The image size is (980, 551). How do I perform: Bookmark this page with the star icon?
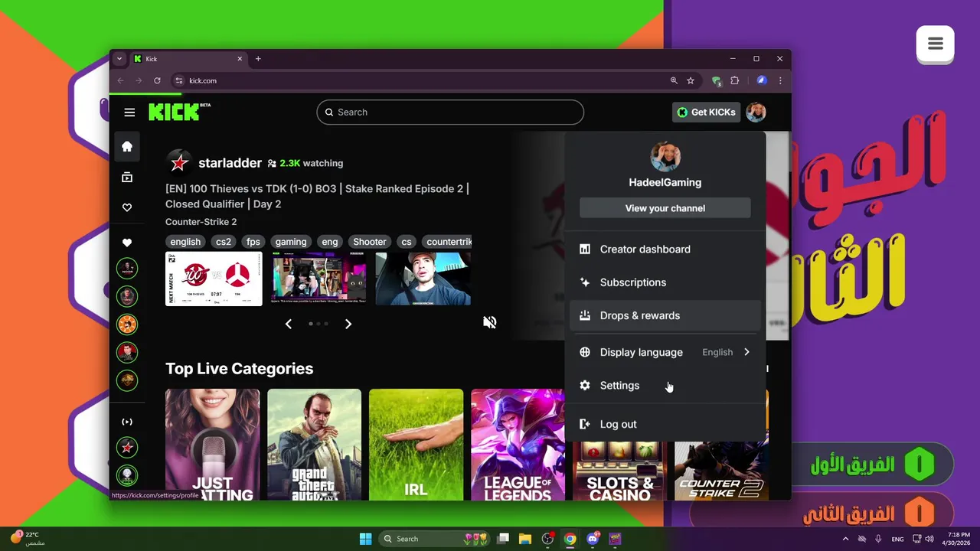[x=691, y=80]
